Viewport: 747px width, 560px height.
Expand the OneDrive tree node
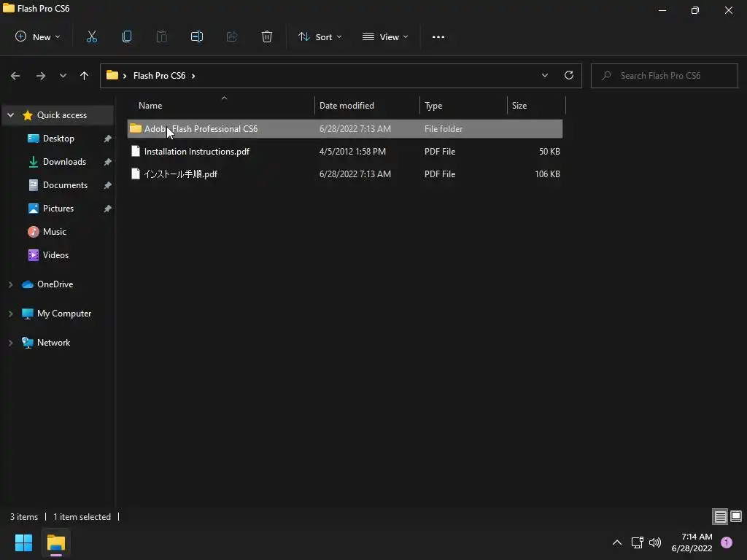(10, 284)
